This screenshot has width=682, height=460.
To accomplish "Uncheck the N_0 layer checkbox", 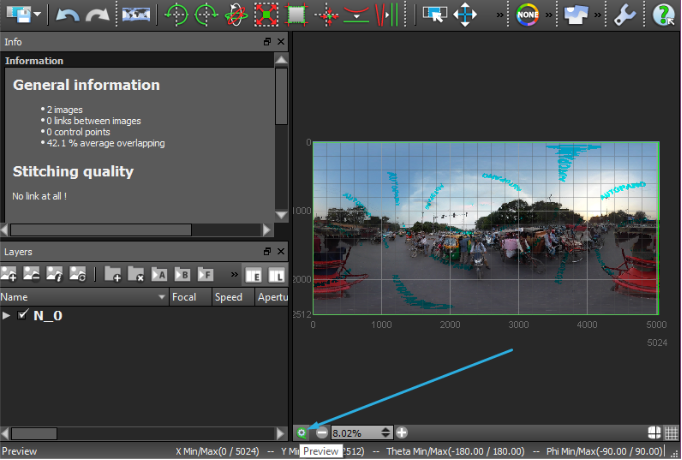I will (23, 316).
